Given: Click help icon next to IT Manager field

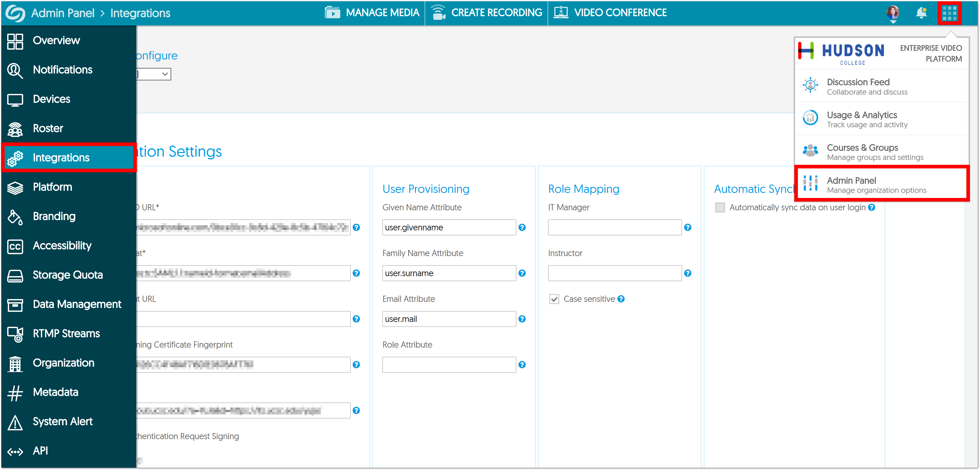Looking at the screenshot, I should 688,227.
